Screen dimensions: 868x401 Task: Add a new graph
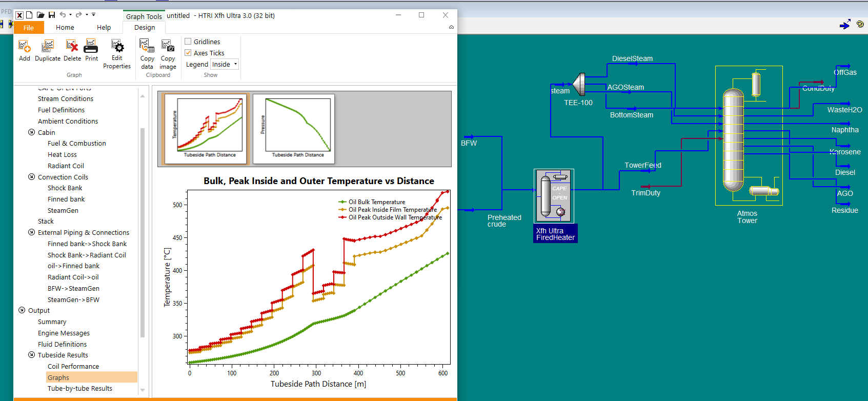[x=24, y=51]
